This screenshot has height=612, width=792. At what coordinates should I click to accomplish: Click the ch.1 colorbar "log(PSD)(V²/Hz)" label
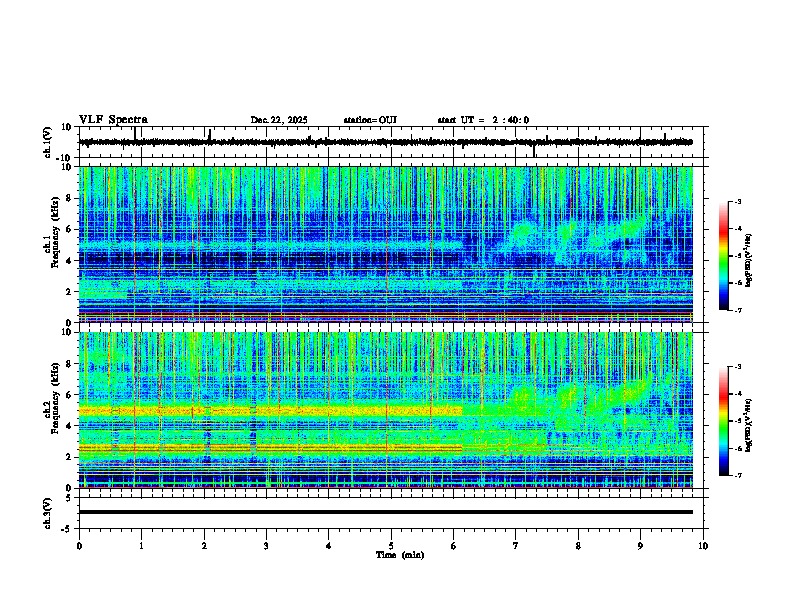pos(749,261)
